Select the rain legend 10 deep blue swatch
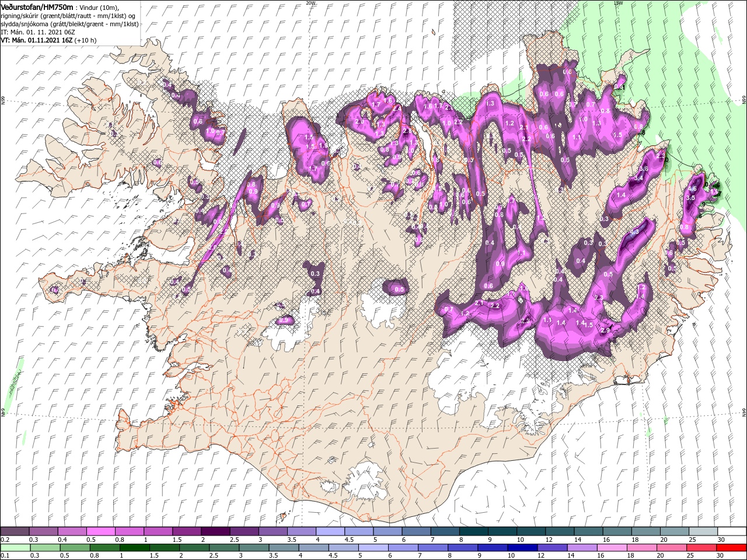Screen dimensions: 747x560 (523, 547)
